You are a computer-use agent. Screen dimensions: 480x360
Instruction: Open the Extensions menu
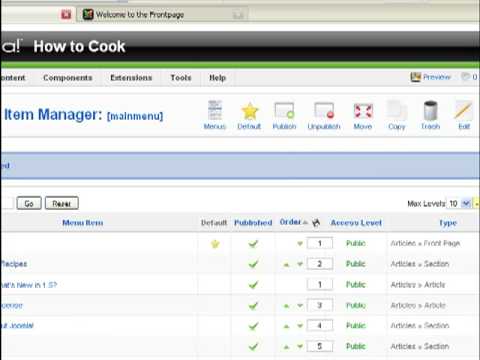tap(131, 78)
